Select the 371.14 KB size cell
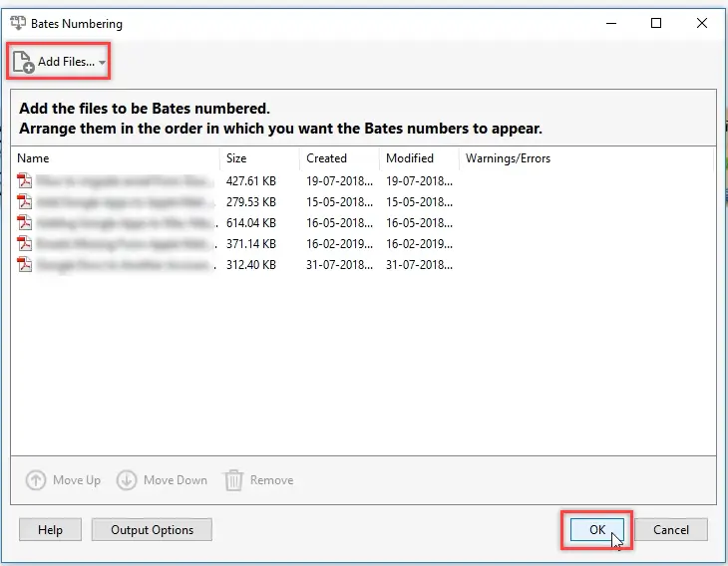Viewport: 728px width, 566px height. click(251, 243)
